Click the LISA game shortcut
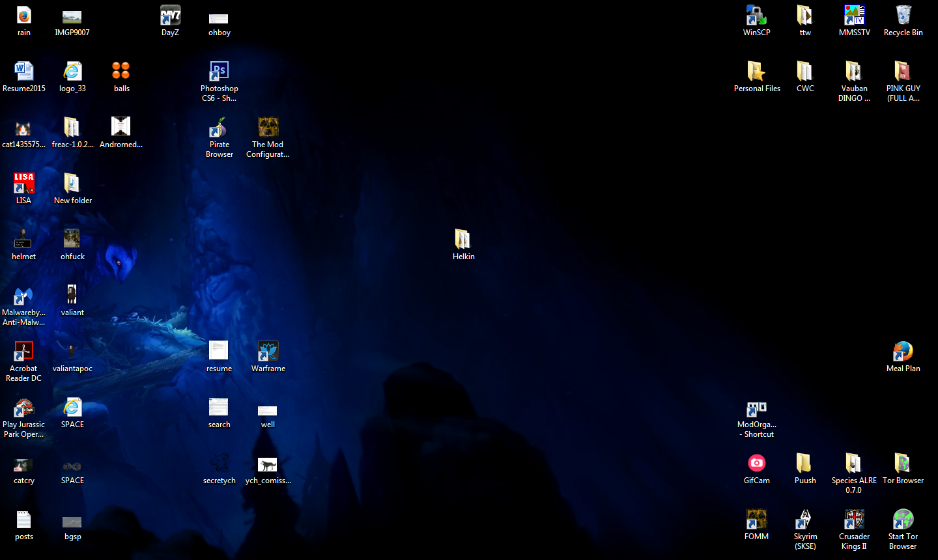This screenshot has height=560, width=938. 24,183
